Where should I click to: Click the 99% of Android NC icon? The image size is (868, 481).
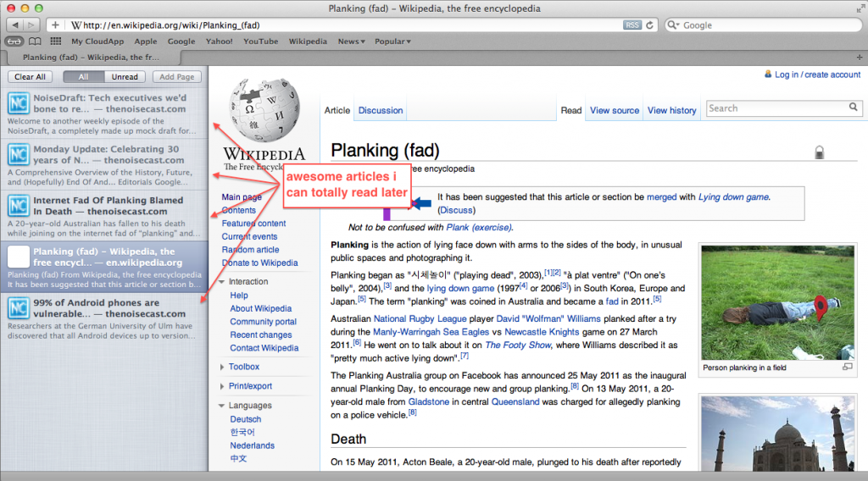point(19,308)
